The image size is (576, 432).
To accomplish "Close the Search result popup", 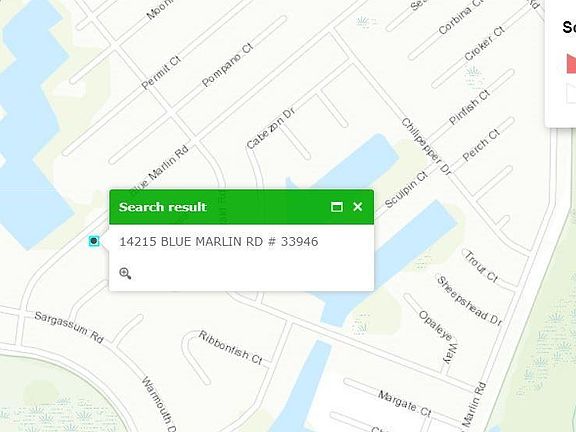I will 357,207.
